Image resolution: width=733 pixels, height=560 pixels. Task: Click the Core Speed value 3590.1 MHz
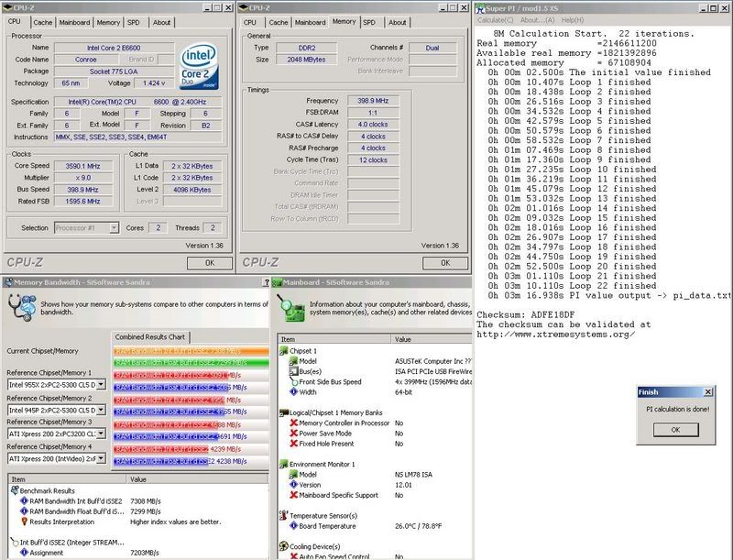[82, 166]
